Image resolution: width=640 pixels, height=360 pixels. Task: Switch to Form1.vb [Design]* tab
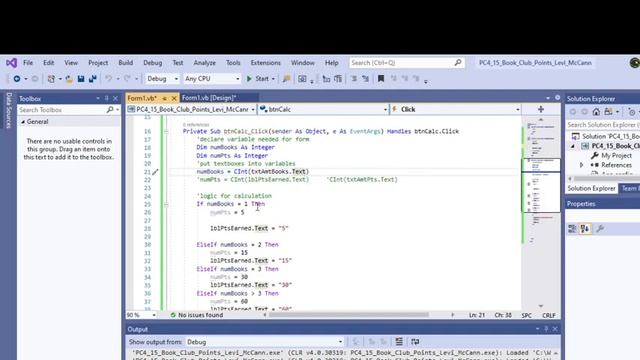tap(209, 98)
